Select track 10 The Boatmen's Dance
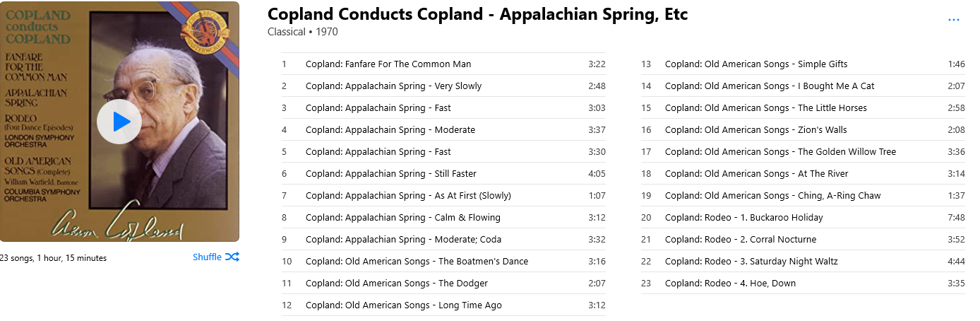The height and width of the screenshot is (321, 980). coord(443,262)
